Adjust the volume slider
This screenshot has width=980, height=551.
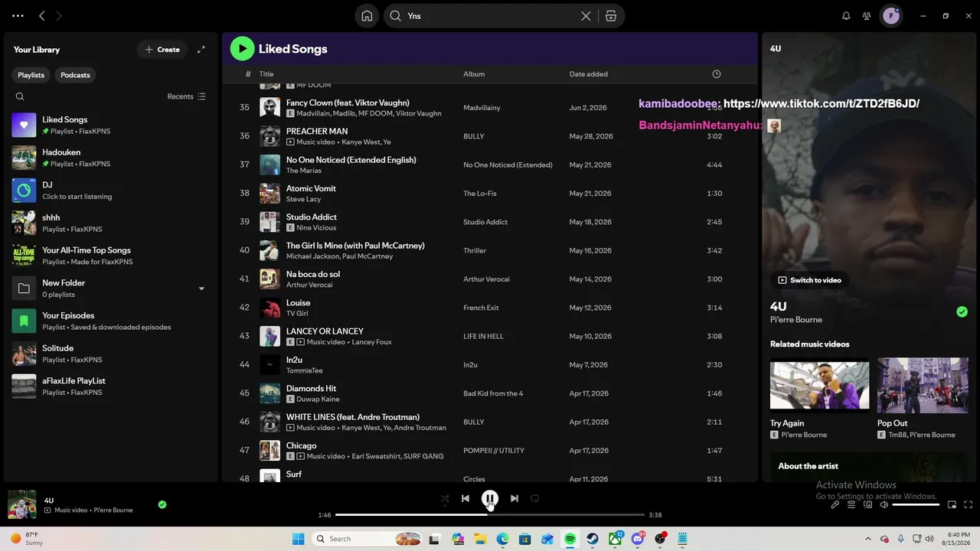(x=916, y=505)
